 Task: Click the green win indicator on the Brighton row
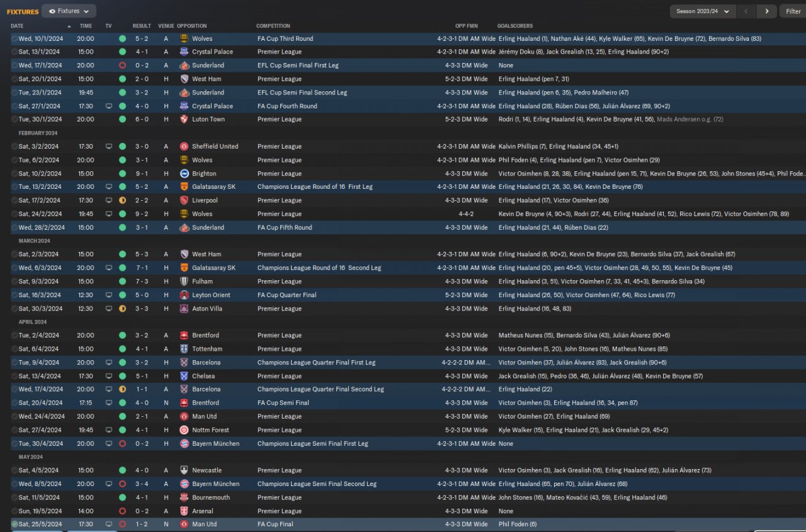point(122,173)
